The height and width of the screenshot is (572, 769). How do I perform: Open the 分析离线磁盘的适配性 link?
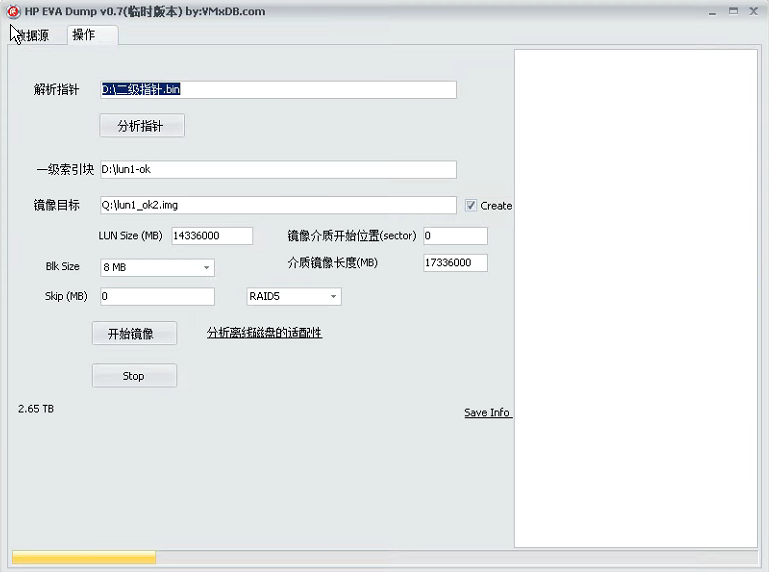tap(264, 333)
